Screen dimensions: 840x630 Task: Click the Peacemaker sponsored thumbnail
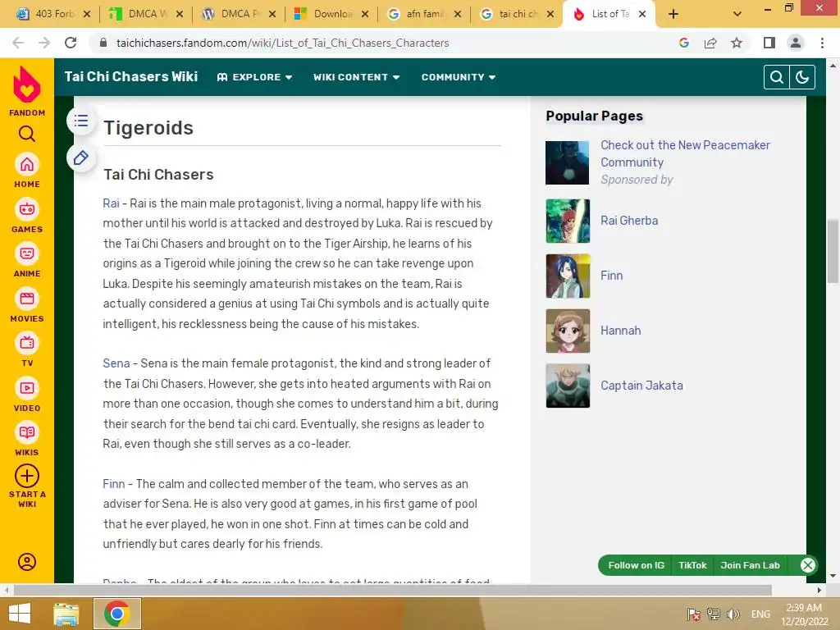(x=568, y=163)
